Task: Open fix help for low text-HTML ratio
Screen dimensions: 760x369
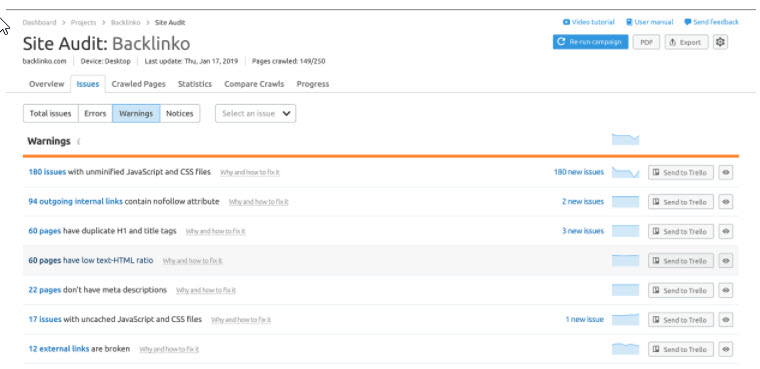Action: [192, 261]
